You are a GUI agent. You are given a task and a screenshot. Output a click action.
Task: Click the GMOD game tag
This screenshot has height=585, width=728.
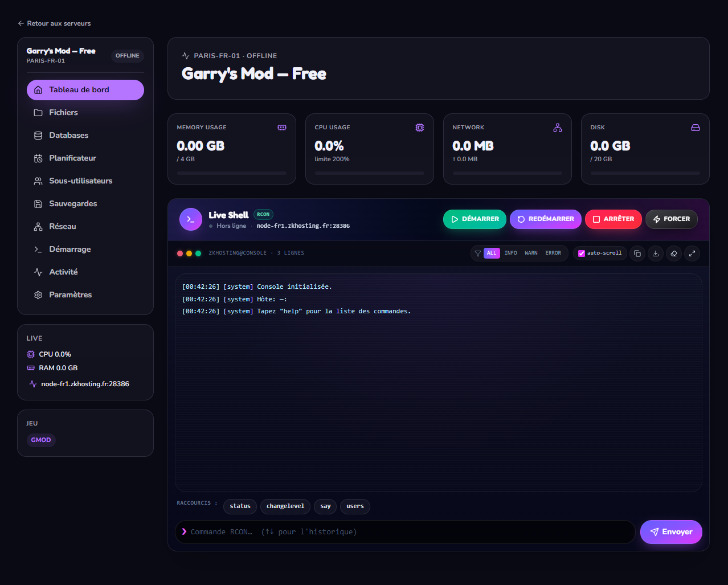[41, 440]
